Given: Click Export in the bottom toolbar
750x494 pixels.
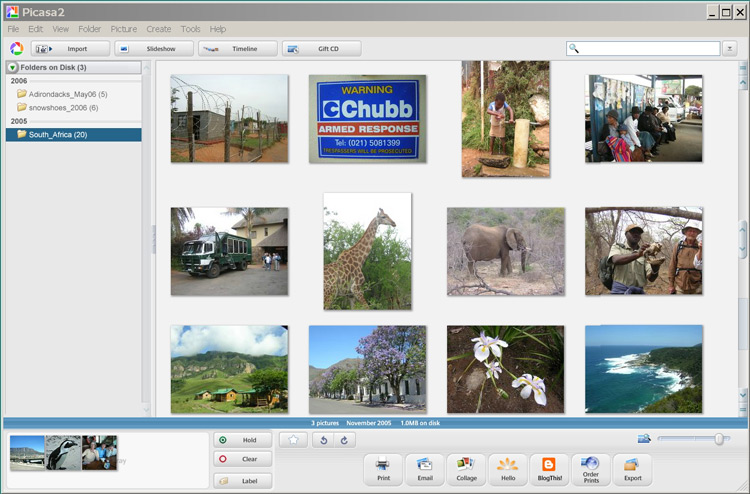Looking at the screenshot, I should (631, 469).
